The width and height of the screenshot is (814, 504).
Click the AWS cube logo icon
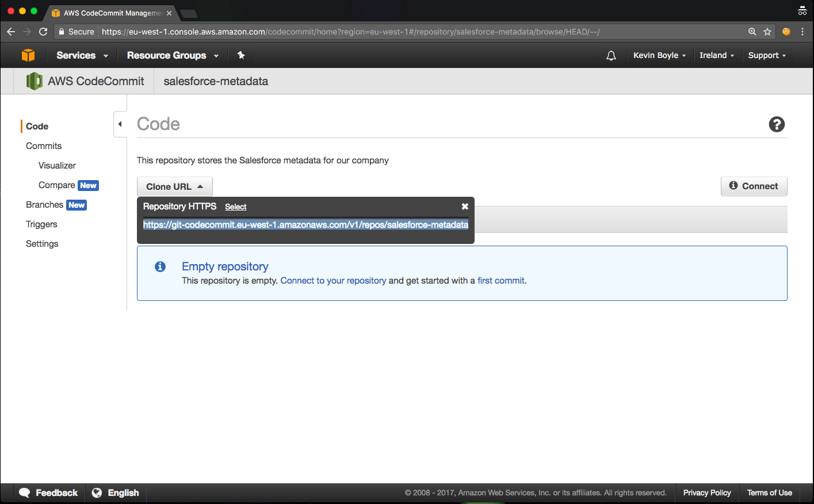pyautogui.click(x=28, y=55)
